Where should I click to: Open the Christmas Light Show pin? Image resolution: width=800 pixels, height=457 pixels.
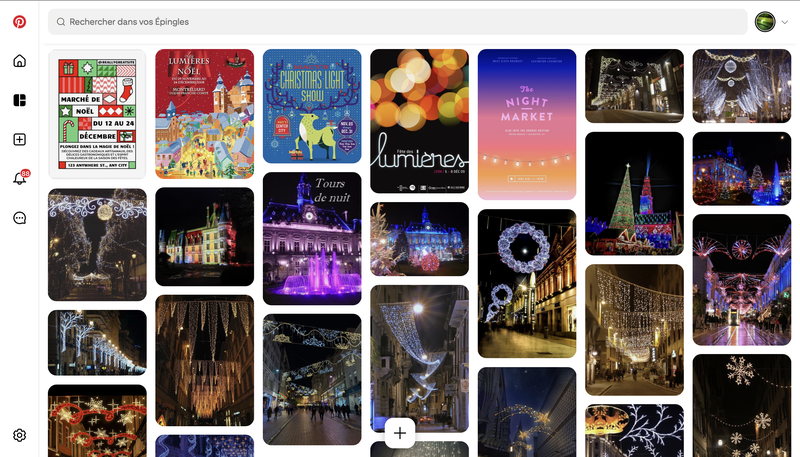pos(312,106)
